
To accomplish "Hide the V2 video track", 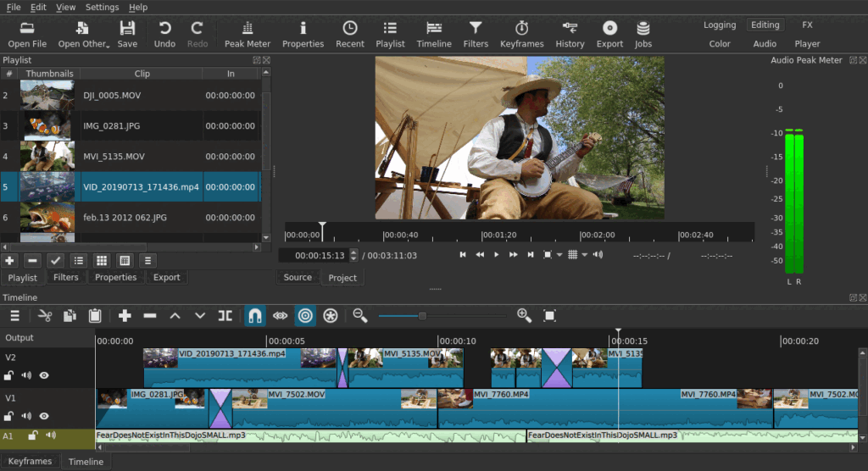I will (44, 375).
